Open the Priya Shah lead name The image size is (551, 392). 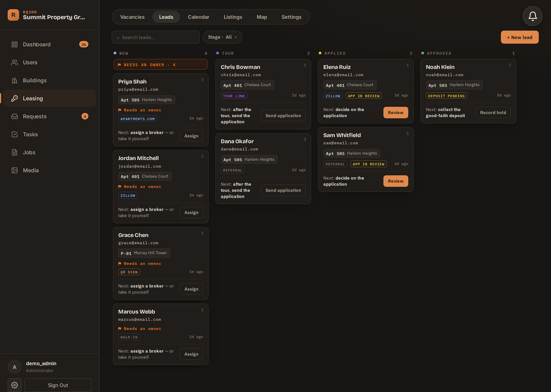(132, 82)
